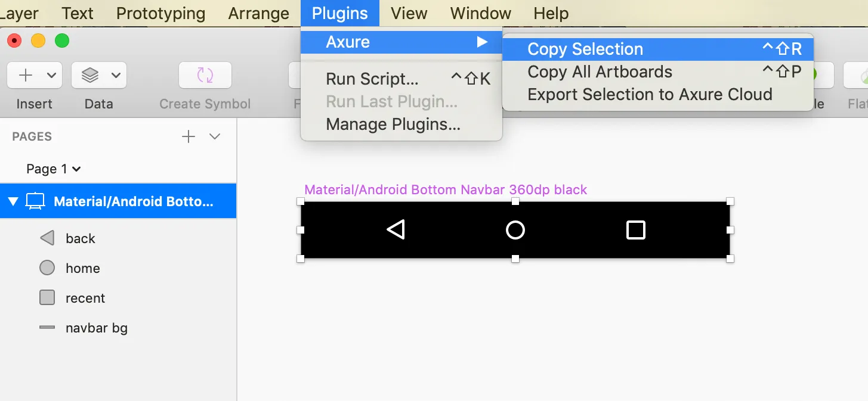Click the square icon beside the recent layer
Viewport: 868px width, 401px height.
coord(47,297)
